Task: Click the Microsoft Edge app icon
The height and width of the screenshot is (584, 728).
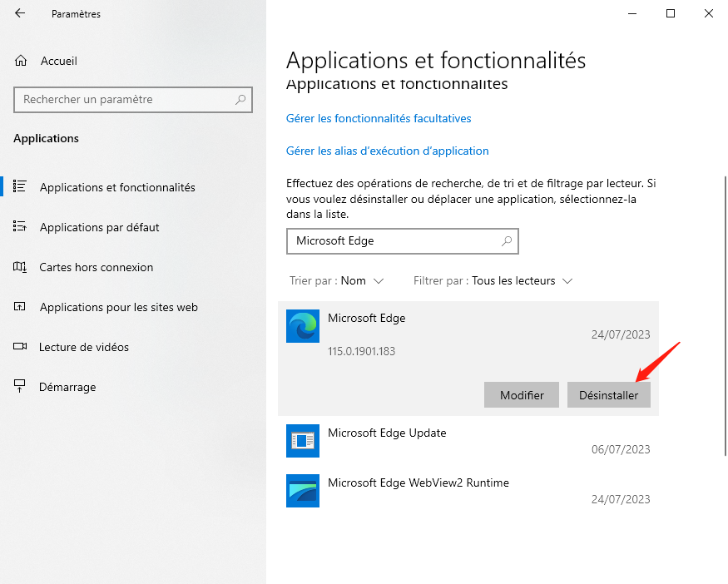Action: (x=302, y=326)
